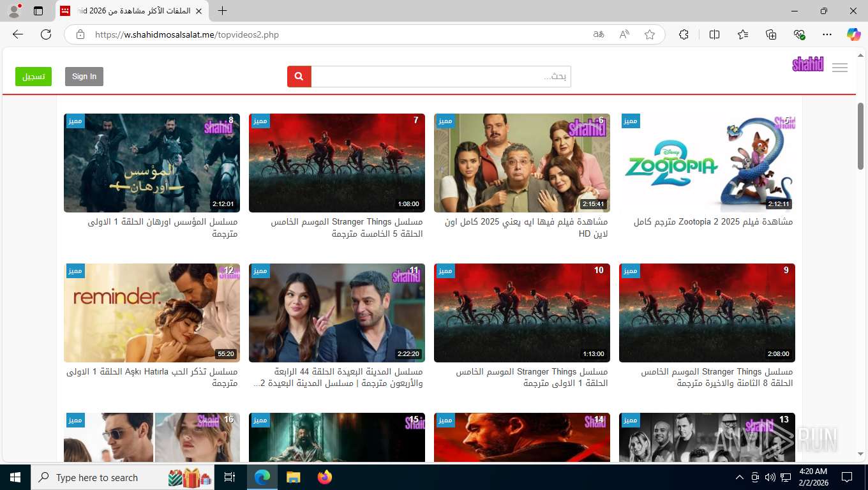Open Favorites list icon
This screenshot has height=490, width=868.
coord(743,34)
